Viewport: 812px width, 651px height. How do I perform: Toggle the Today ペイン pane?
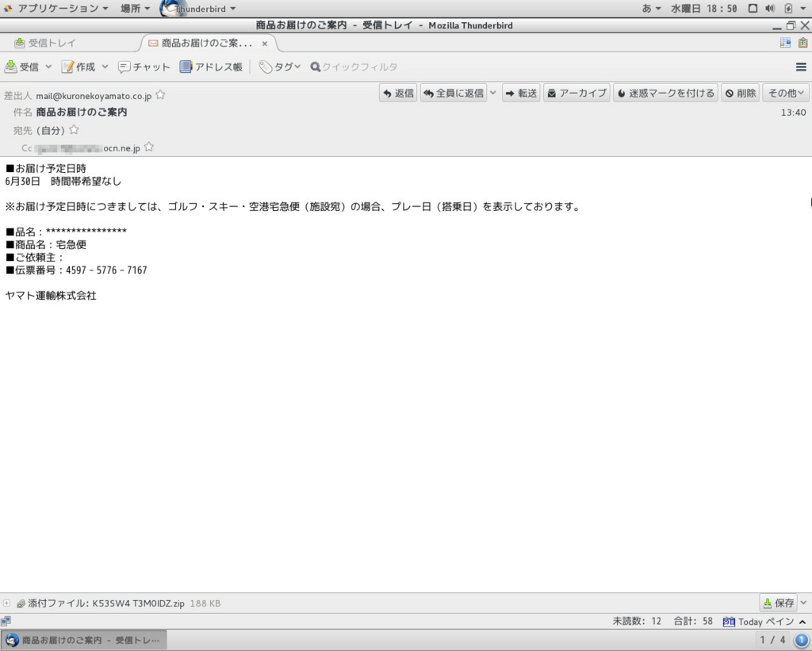[x=759, y=622]
